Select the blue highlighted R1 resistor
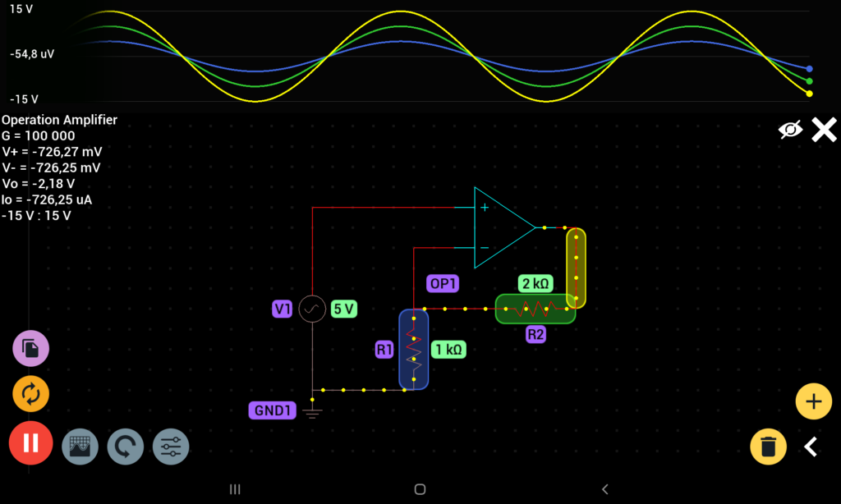Viewport: 841px width, 504px height. point(413,349)
